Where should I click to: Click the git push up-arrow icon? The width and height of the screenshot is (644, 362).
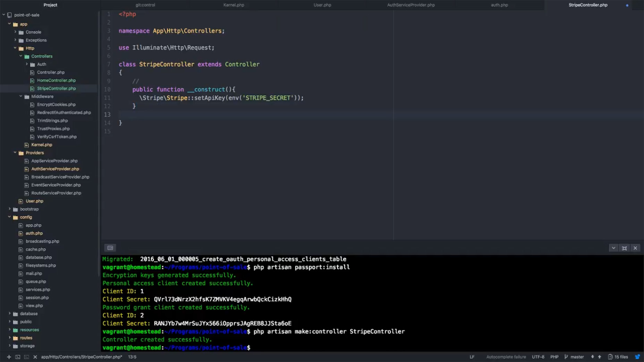pyautogui.click(x=599, y=357)
